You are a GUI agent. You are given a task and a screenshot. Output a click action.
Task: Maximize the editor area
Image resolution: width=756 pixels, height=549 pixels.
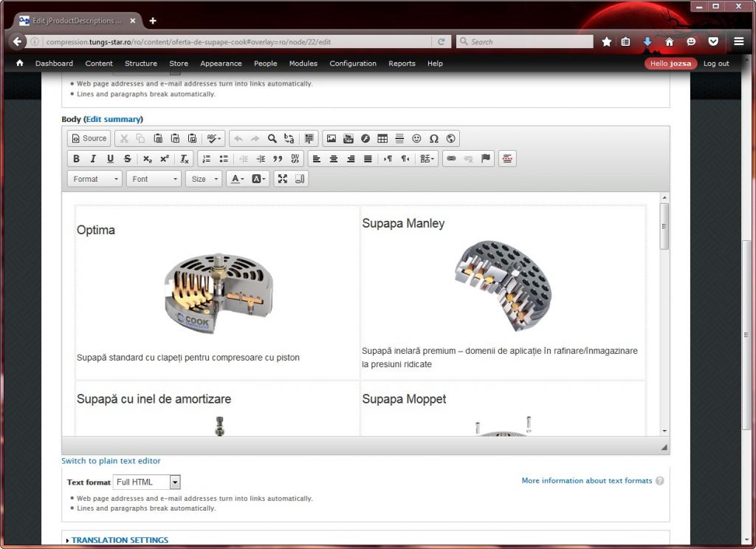(282, 179)
